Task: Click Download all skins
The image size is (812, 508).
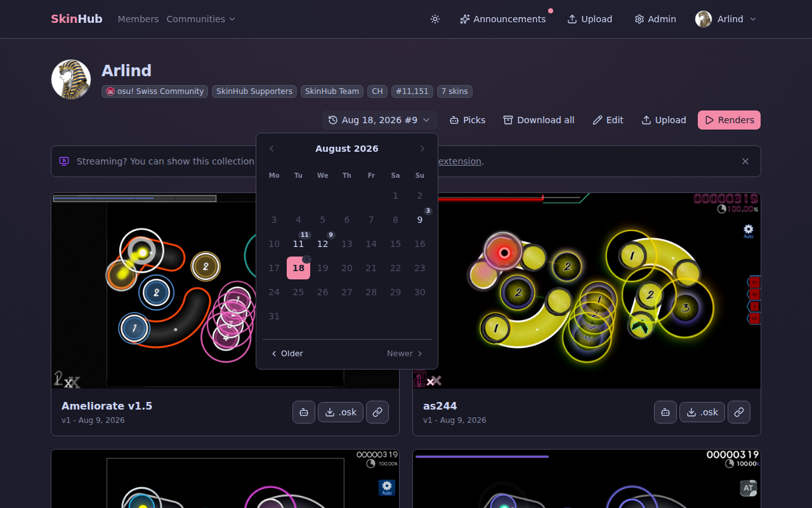Action: (539, 120)
